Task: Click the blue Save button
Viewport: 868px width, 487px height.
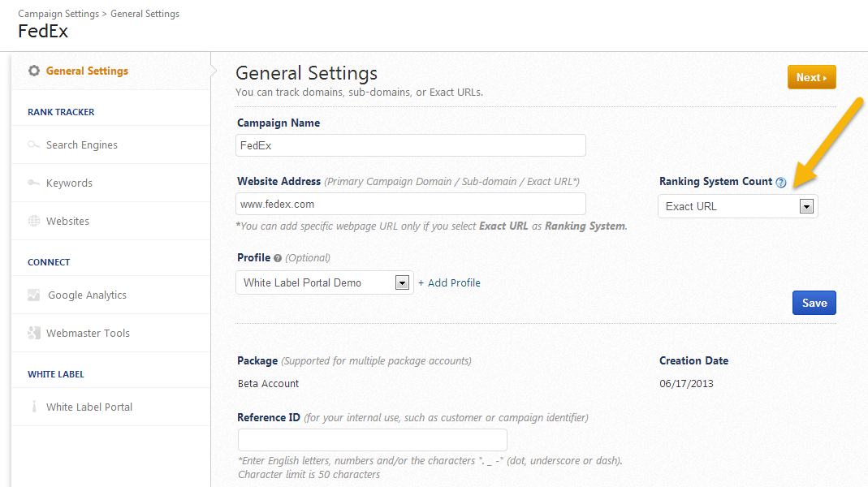Action: pyautogui.click(x=814, y=303)
